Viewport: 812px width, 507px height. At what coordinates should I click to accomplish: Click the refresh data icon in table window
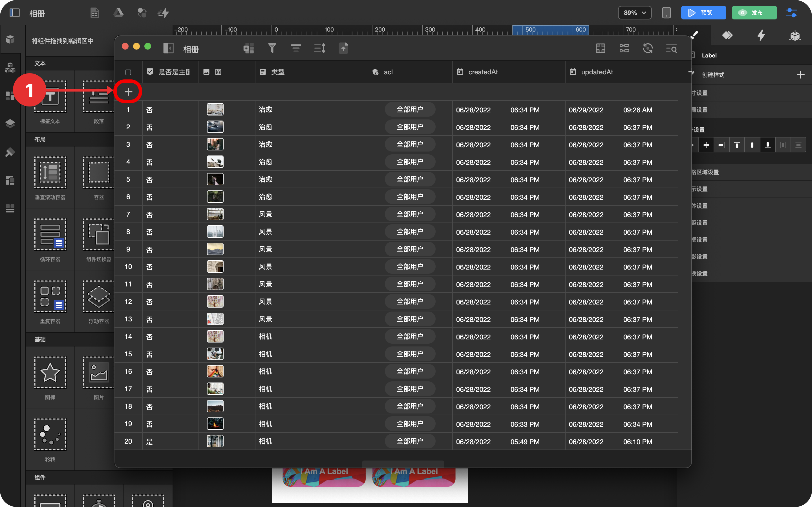pyautogui.click(x=648, y=48)
